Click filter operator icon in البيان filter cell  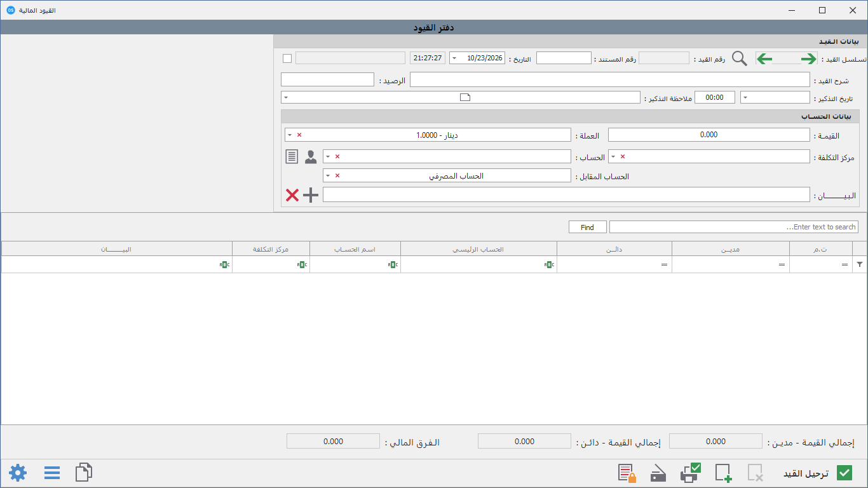pyautogui.click(x=224, y=264)
